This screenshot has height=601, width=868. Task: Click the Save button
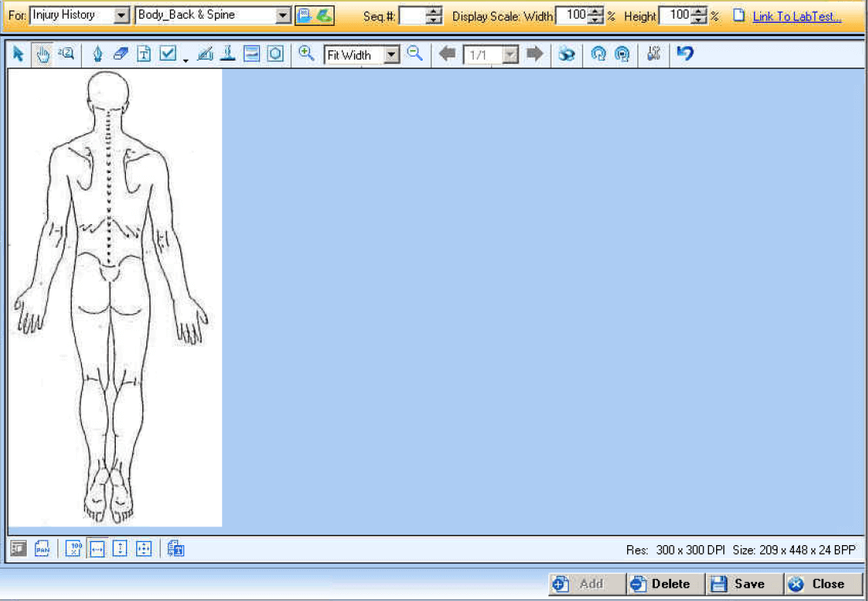(745, 584)
